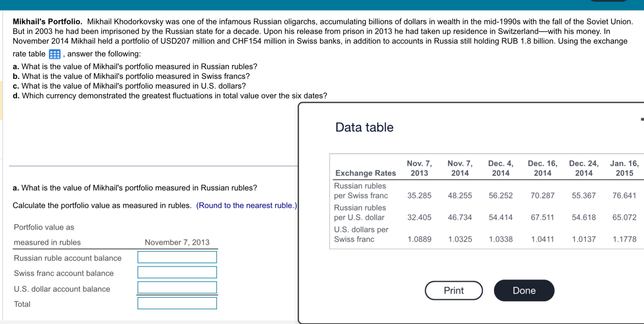The image size is (644, 324).
Task: Focus the Total input field
Action: tap(177, 304)
